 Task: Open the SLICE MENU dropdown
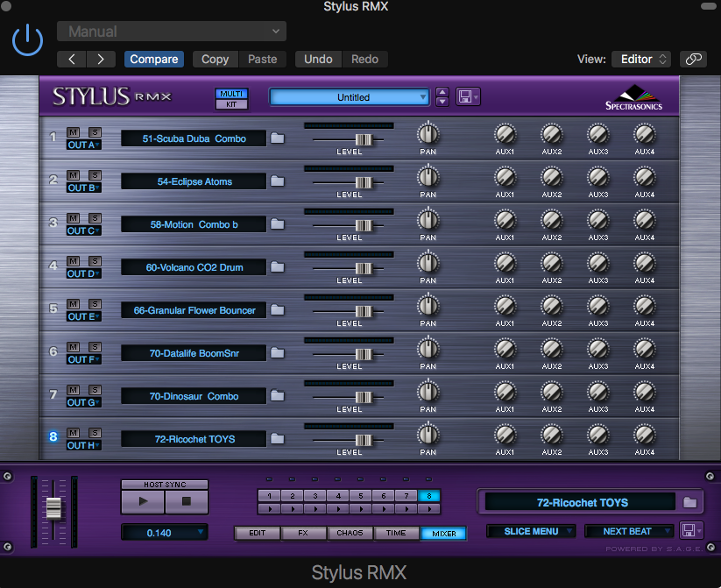pyautogui.click(x=531, y=531)
